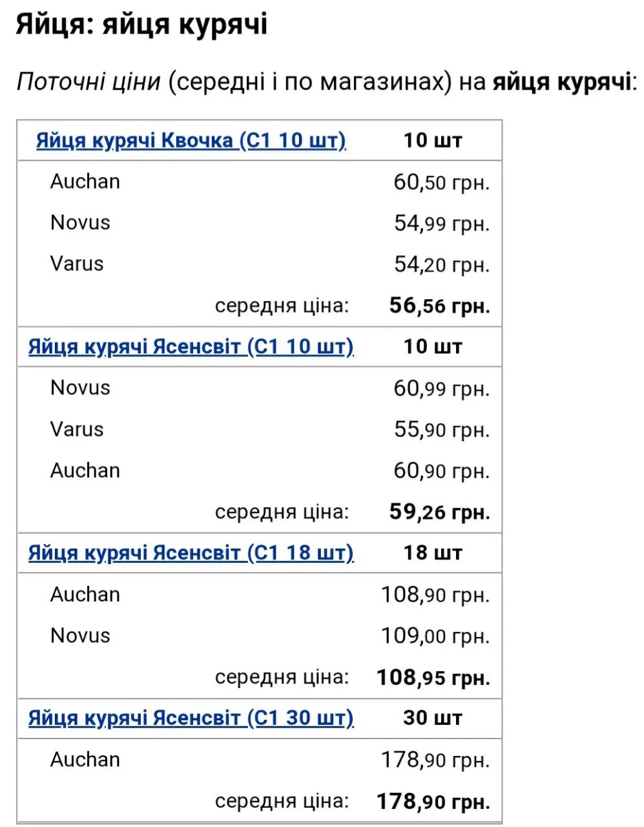
Task: Open the Яйця курячі Квочка (С1 10 шт) link
Action: pyautogui.click(x=191, y=140)
